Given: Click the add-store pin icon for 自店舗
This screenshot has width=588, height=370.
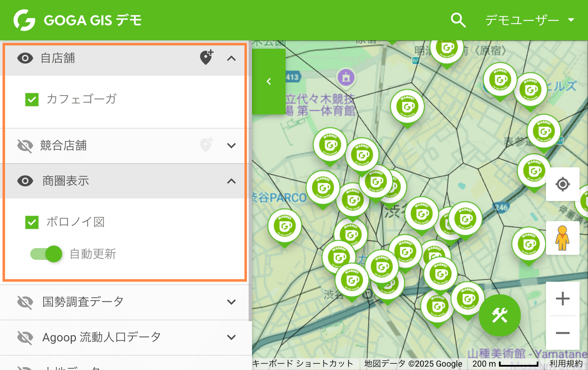Looking at the screenshot, I should click(206, 58).
